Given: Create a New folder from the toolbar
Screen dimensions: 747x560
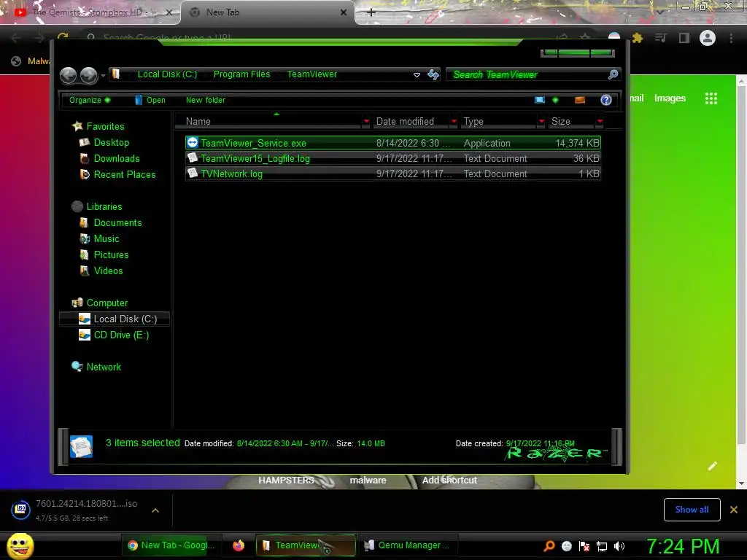Looking at the screenshot, I should (205, 100).
